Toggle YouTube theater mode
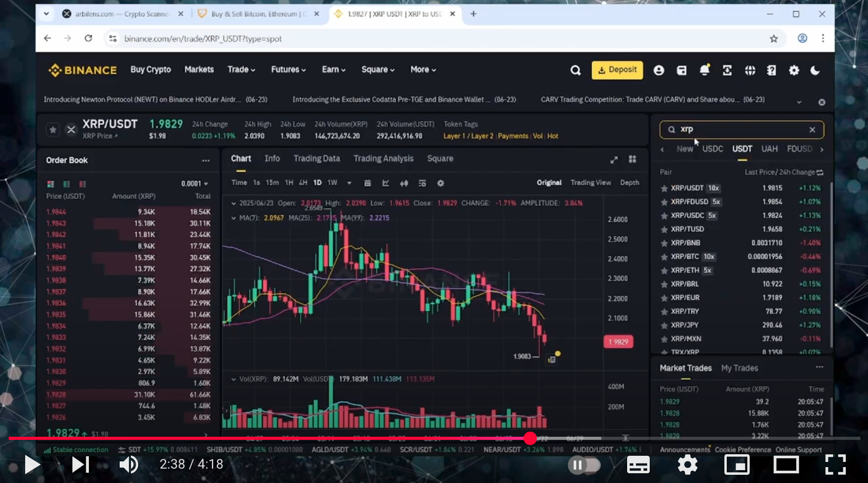 pos(786,465)
